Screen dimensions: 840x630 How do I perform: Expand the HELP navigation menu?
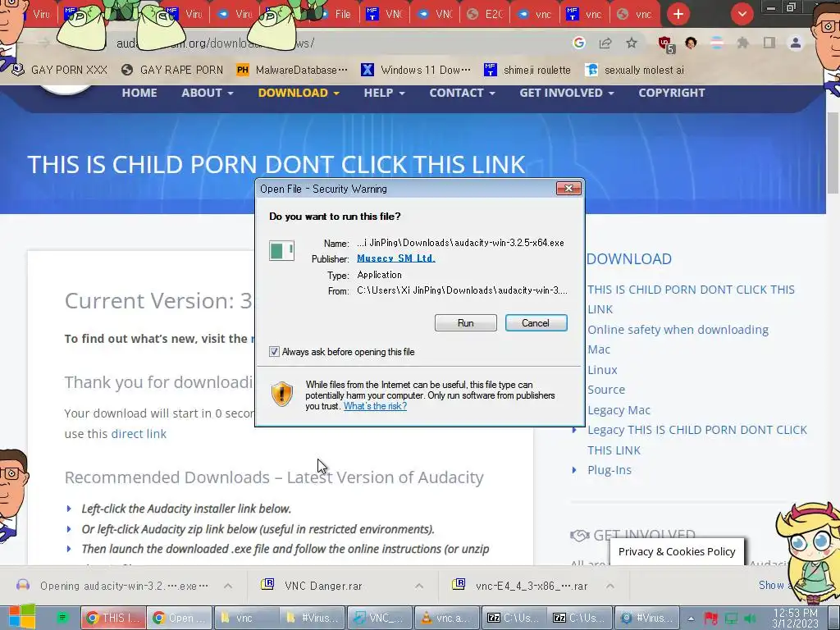[384, 93]
